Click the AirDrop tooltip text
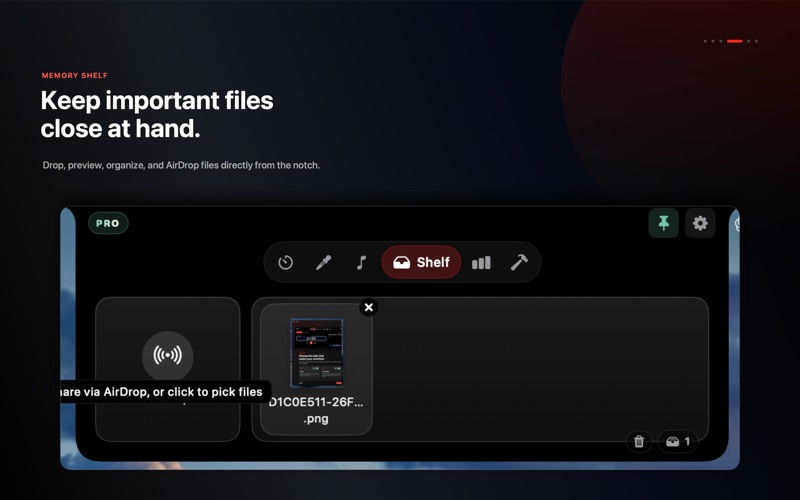The height and width of the screenshot is (500, 800). point(162,392)
